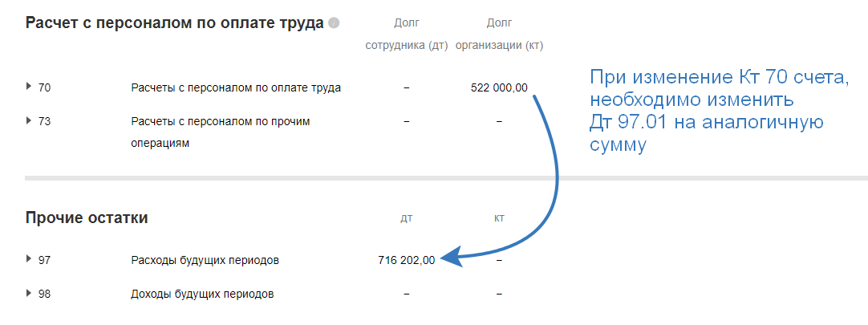Click the blue annotation text about Кт 70

719,112
